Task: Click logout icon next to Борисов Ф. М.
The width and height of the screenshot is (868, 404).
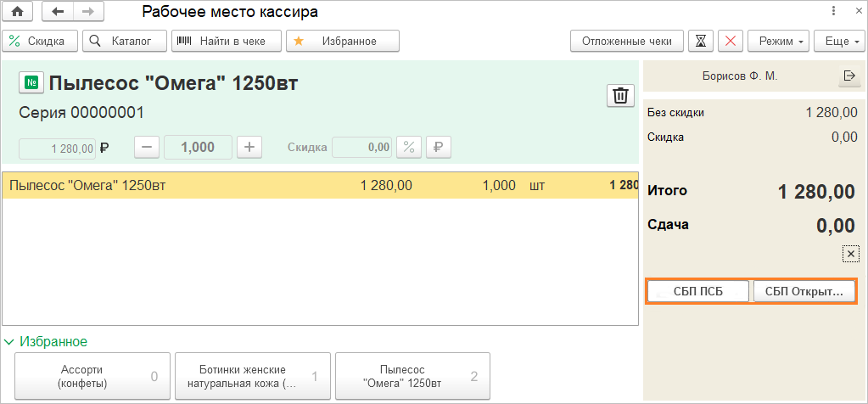Action: point(848,76)
